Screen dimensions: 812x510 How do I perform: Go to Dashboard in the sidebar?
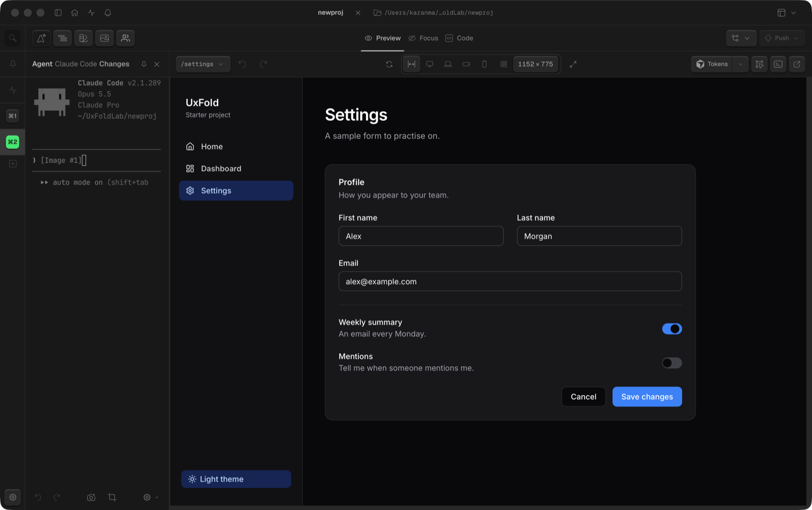[x=236, y=169]
